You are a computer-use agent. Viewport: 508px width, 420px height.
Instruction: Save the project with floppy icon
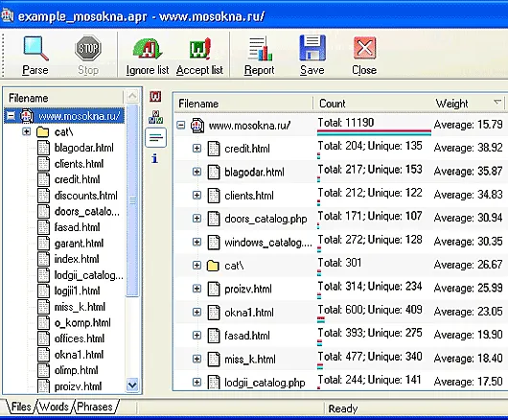point(312,48)
